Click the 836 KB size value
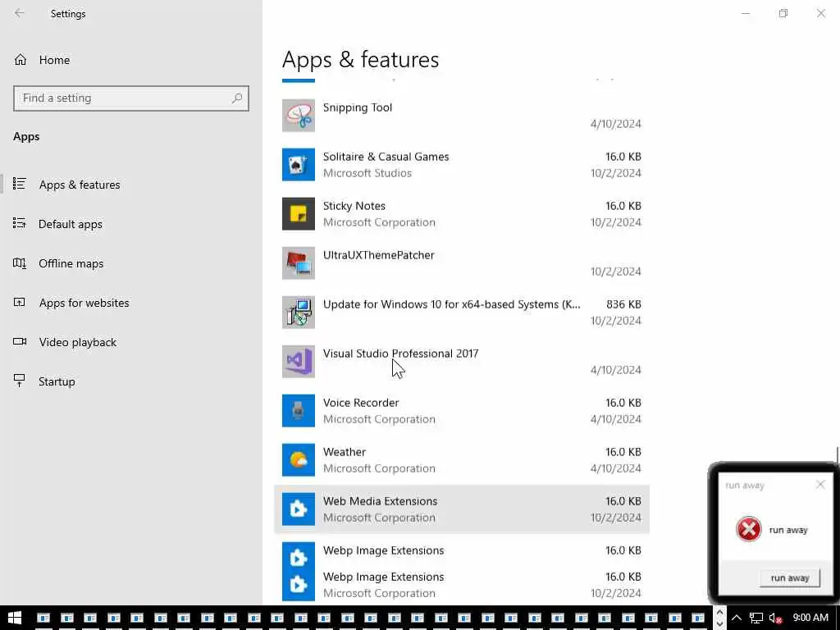The width and height of the screenshot is (840, 630). [623, 304]
